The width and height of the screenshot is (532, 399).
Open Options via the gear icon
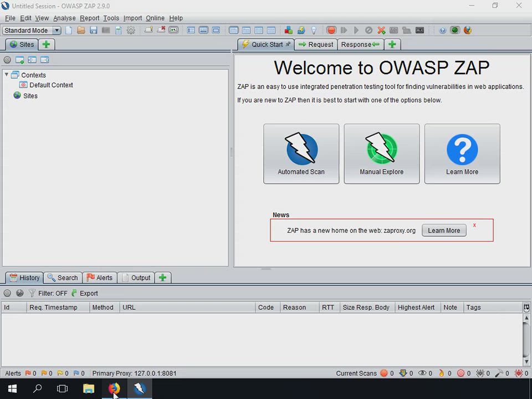tap(131, 30)
